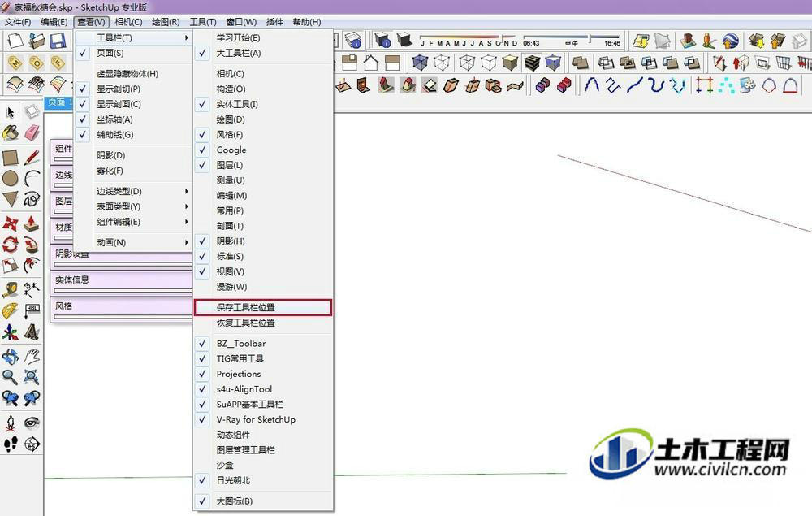Open the 绘图(R) menu in the menu bar
Image resolution: width=812 pixels, height=516 pixels.
(x=166, y=22)
